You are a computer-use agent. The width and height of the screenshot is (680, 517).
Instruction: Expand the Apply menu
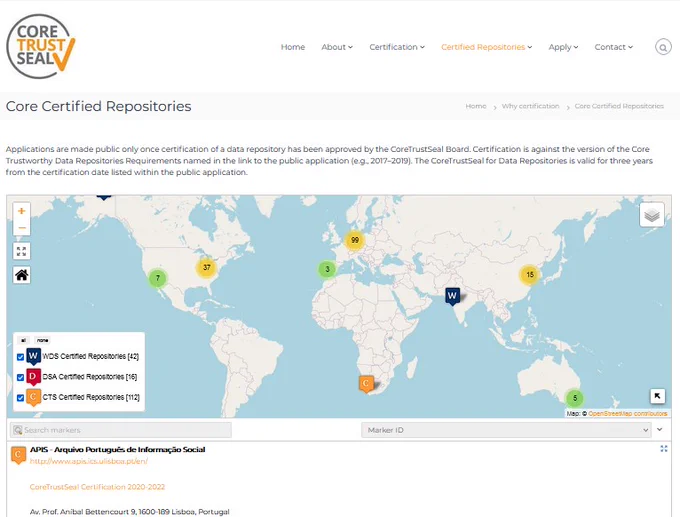point(563,47)
